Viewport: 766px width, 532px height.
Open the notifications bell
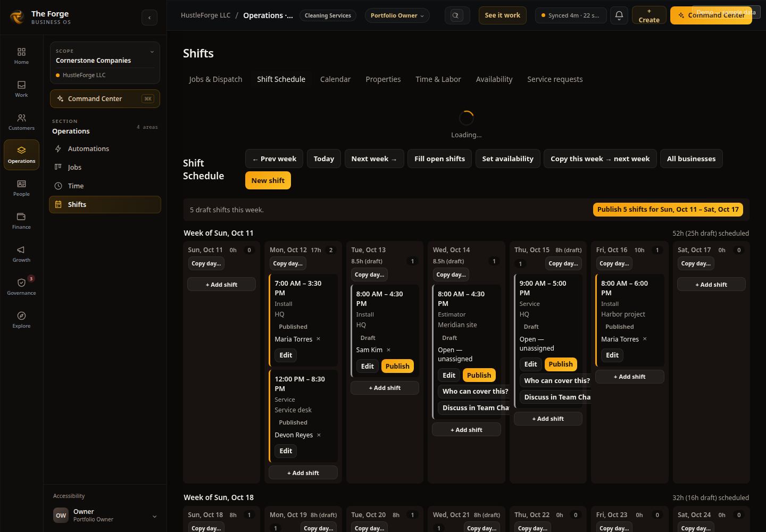tap(619, 15)
